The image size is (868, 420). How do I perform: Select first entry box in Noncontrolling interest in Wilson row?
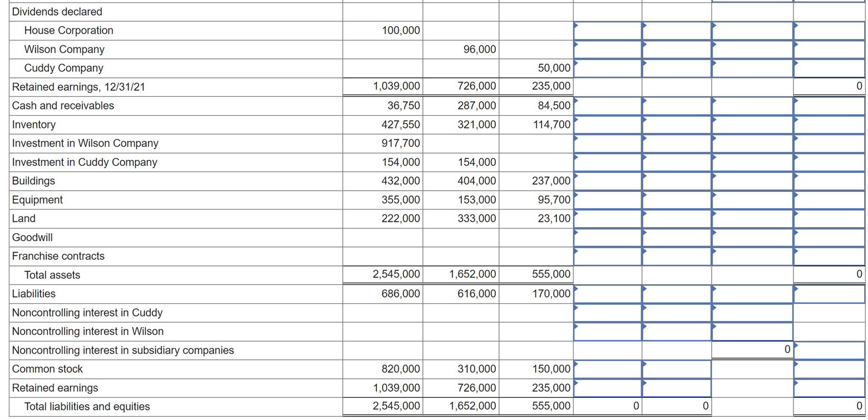[x=608, y=332]
